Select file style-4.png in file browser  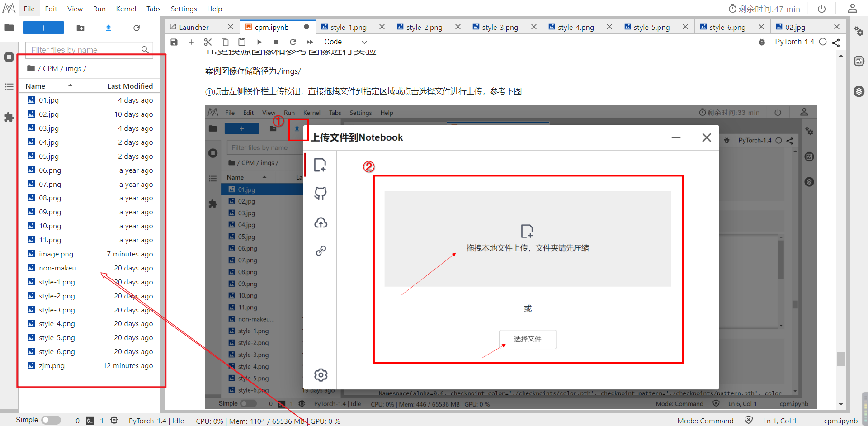click(90, 324)
